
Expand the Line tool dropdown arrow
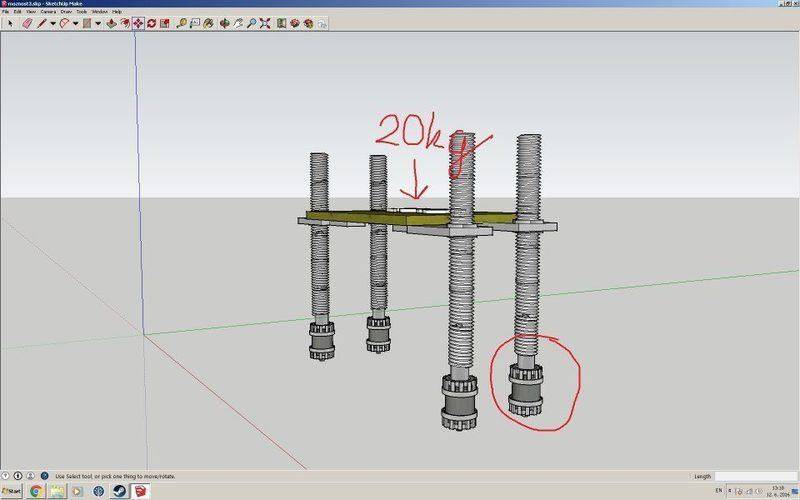click(x=52, y=22)
